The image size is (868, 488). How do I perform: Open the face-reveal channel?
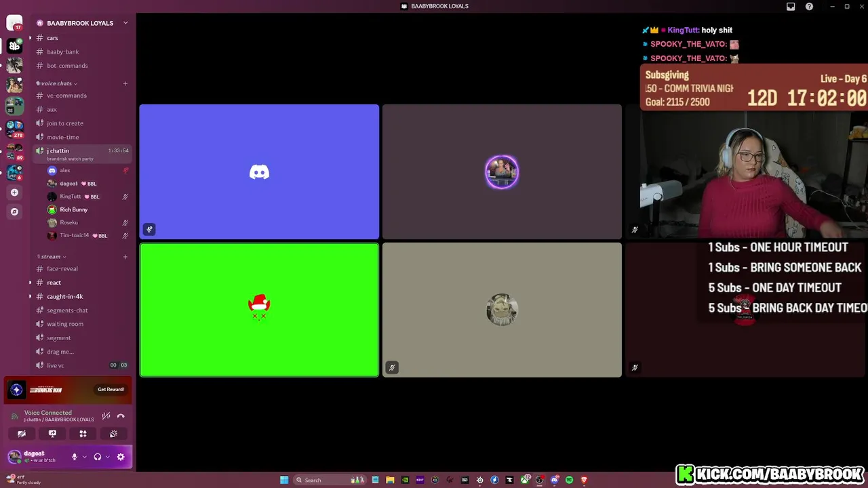[x=81, y=268]
